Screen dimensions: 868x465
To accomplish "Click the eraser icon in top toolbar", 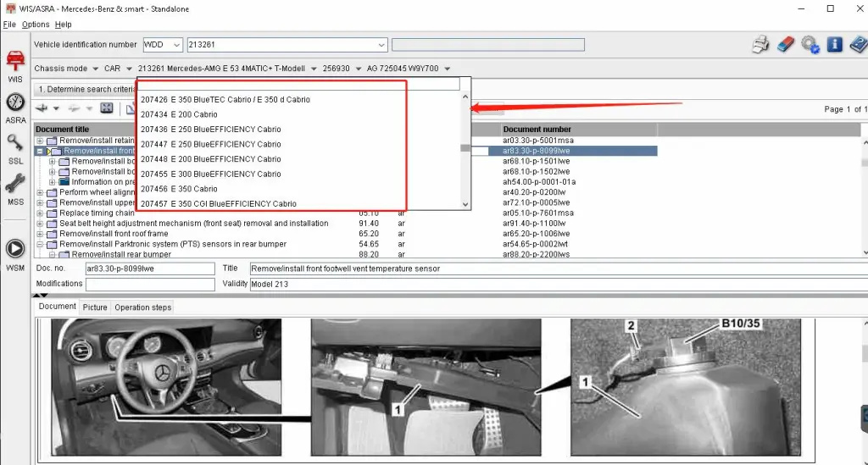I will click(x=785, y=45).
